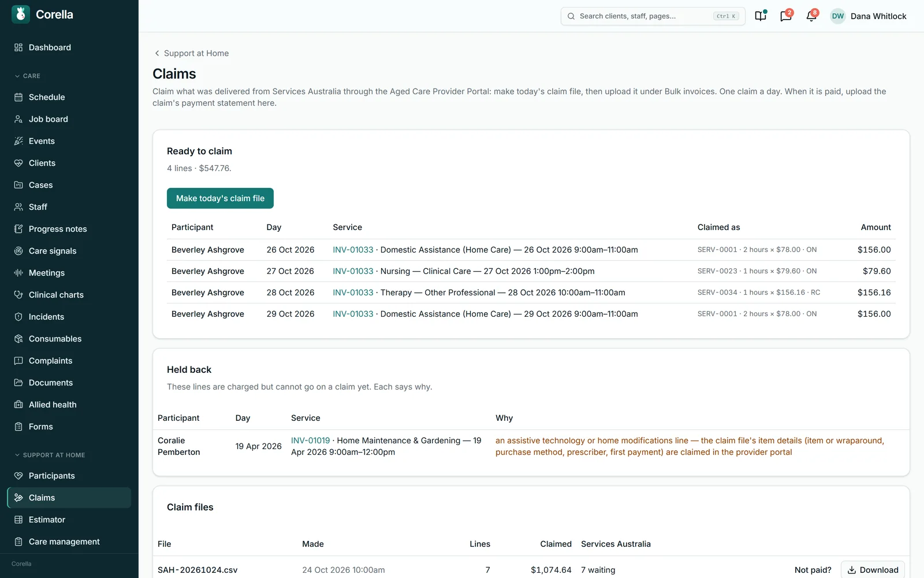This screenshot has height=578, width=924.
Task: Open INV-01033 link for 29 Oct 2026
Action: click(x=353, y=314)
